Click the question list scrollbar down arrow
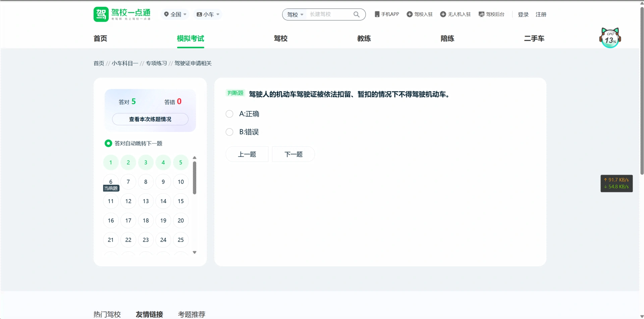The height and width of the screenshot is (319, 644). point(195,252)
